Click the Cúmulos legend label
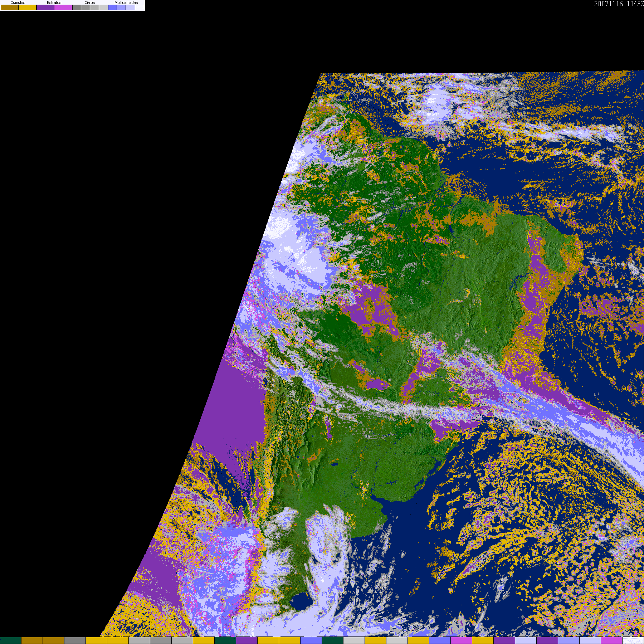The width and height of the screenshot is (644, 644). (18, 3)
